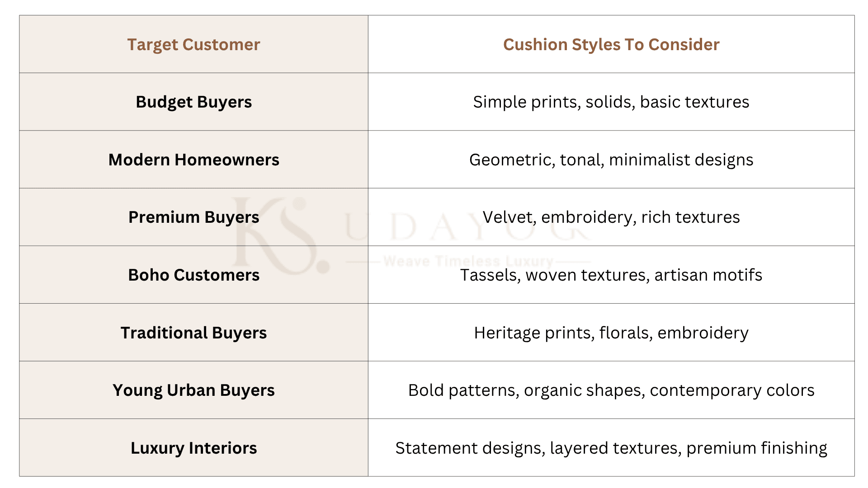868x488 pixels.
Task: Select the Boho Customers cell
Action: coord(193,275)
